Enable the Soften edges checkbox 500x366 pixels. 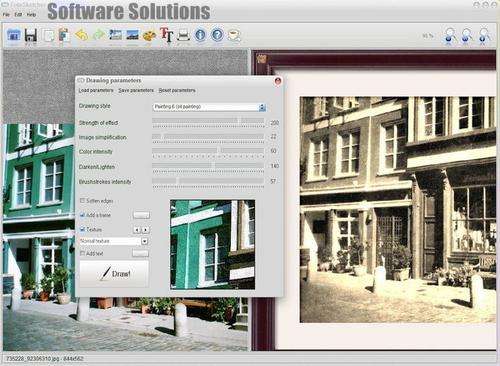coord(82,201)
